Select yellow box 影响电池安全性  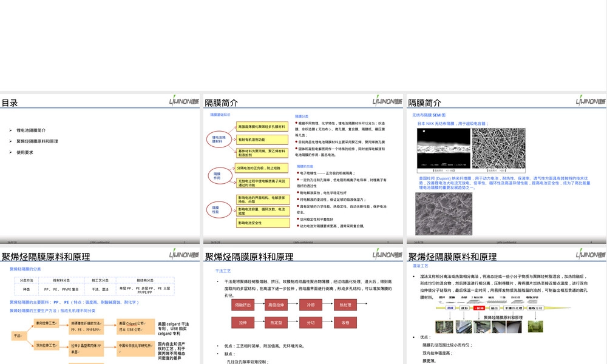click(x=263, y=223)
